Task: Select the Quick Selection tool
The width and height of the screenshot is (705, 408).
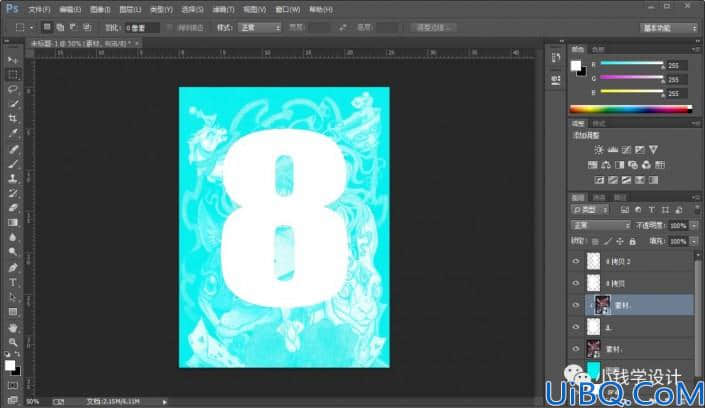Action: [x=13, y=104]
